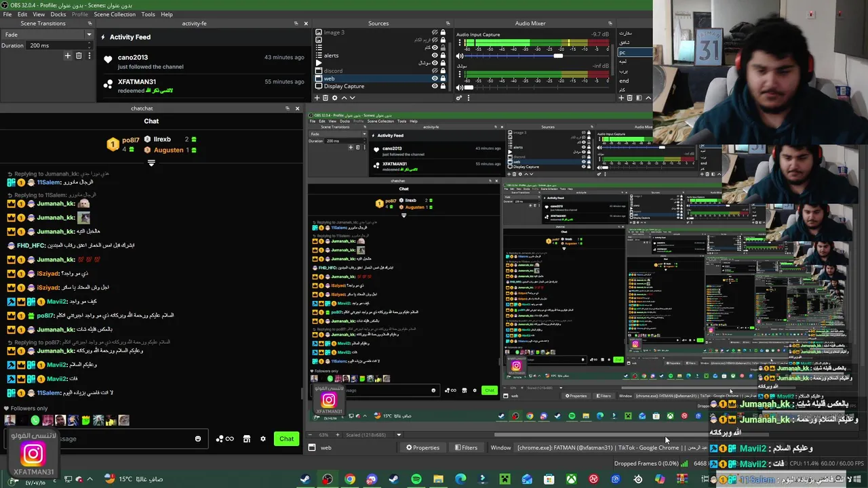
Task: Add a new source with the plus icon
Action: (x=318, y=98)
